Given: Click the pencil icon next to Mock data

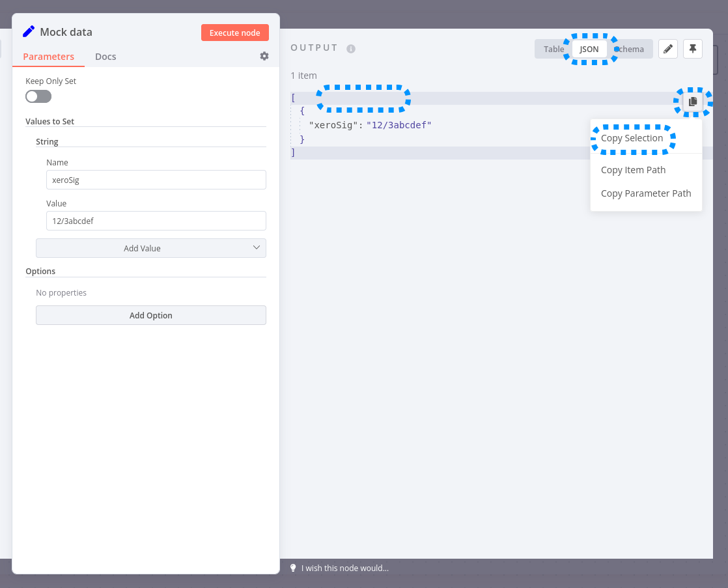Looking at the screenshot, I should (x=29, y=32).
